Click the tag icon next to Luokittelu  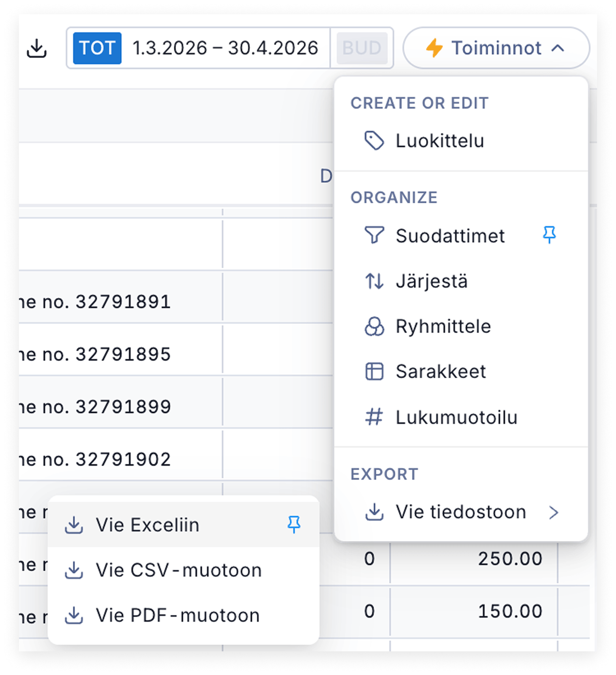coord(374,141)
